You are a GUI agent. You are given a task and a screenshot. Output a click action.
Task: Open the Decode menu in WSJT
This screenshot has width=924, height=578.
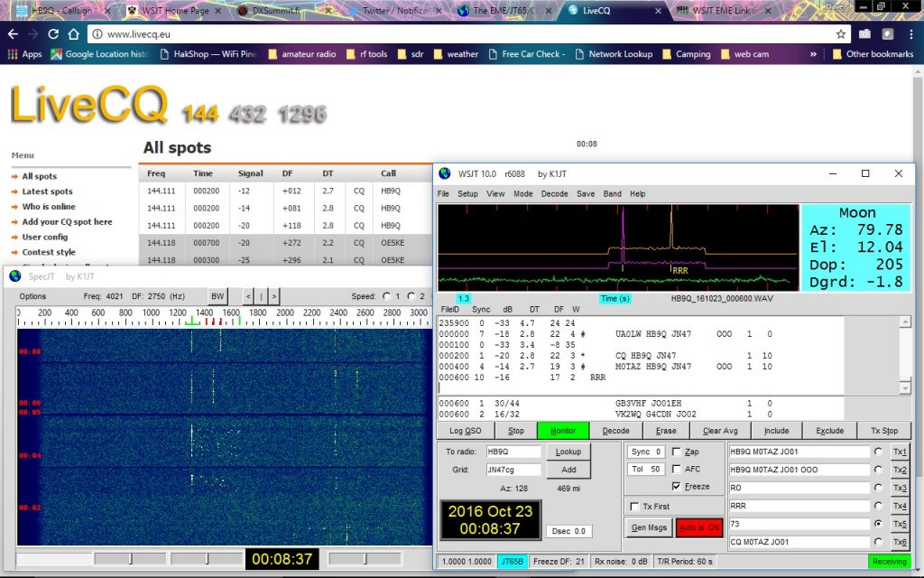point(554,194)
